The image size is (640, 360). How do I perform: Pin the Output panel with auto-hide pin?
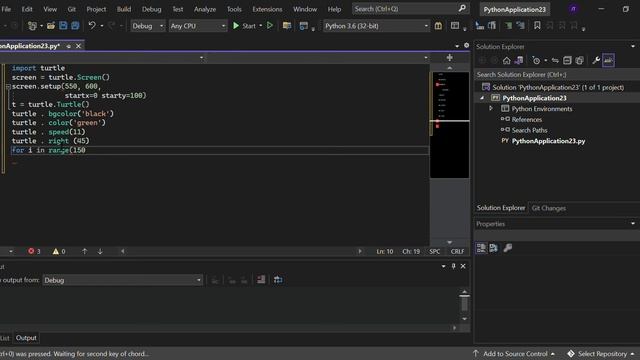pos(453,266)
